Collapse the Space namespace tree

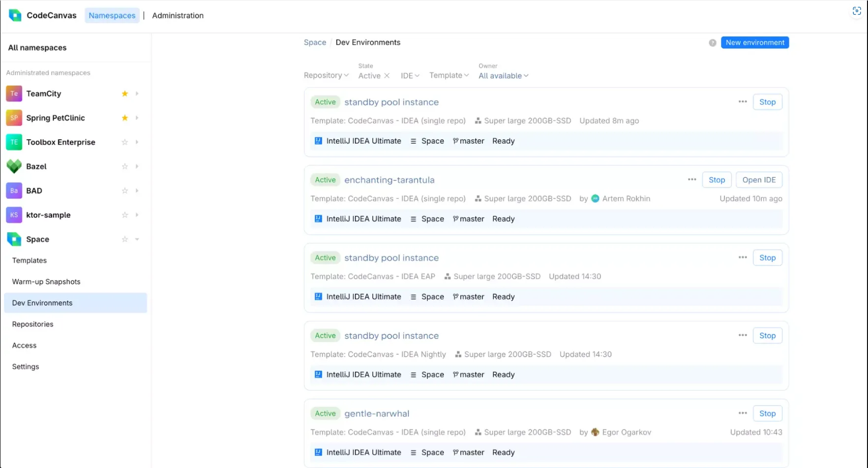137,239
